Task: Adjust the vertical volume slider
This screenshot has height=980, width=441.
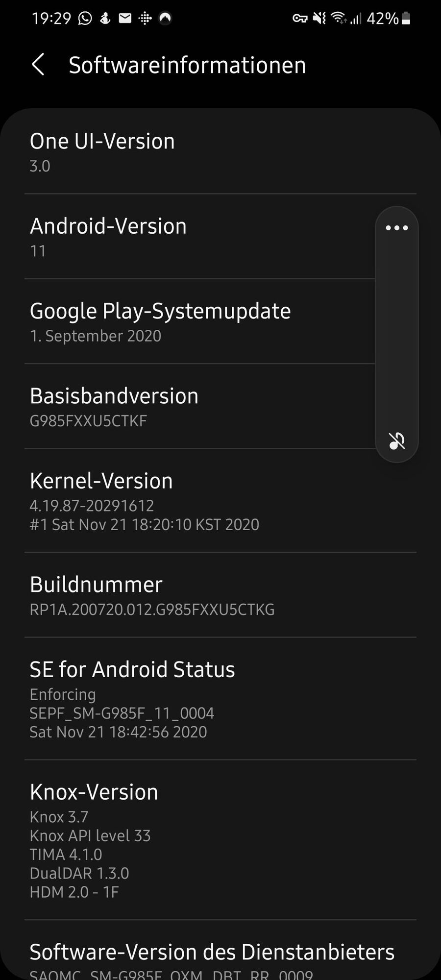Action: (396, 333)
